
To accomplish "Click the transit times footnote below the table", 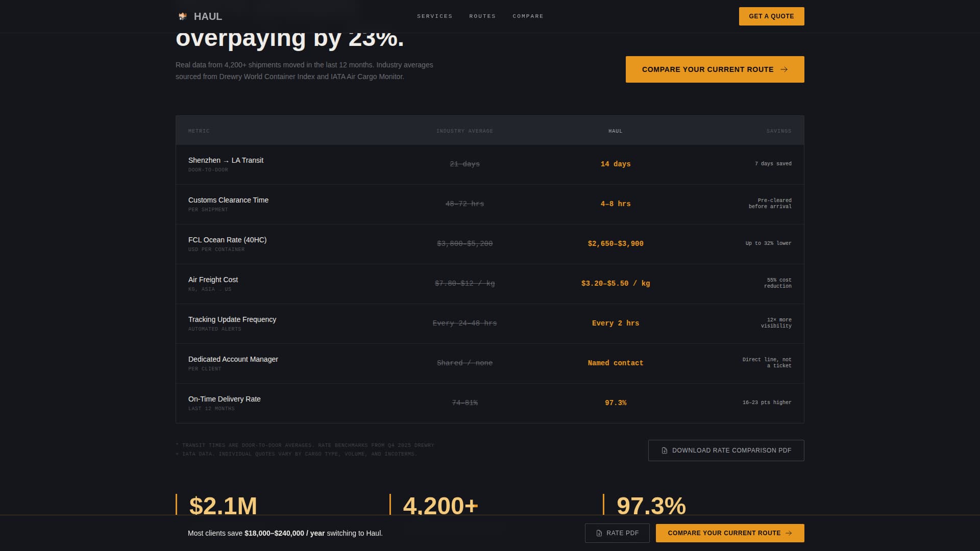I will (305, 449).
